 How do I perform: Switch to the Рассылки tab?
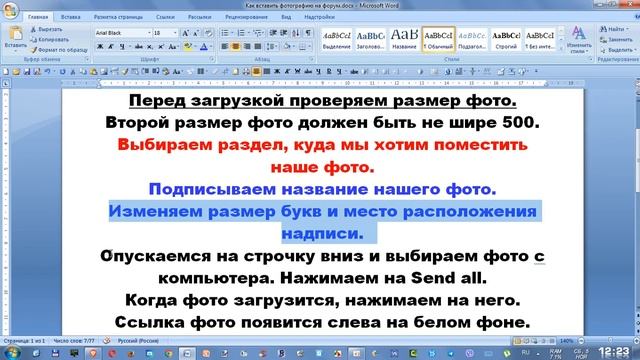[199, 17]
